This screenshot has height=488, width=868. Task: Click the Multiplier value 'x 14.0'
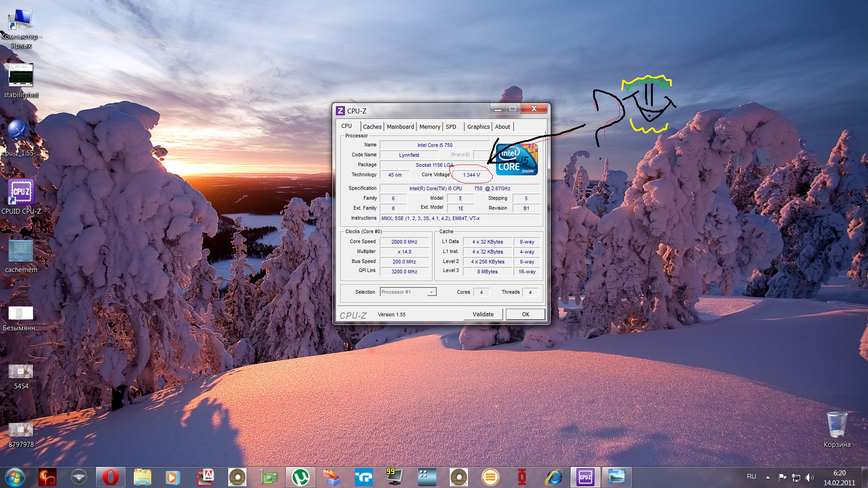(x=404, y=252)
